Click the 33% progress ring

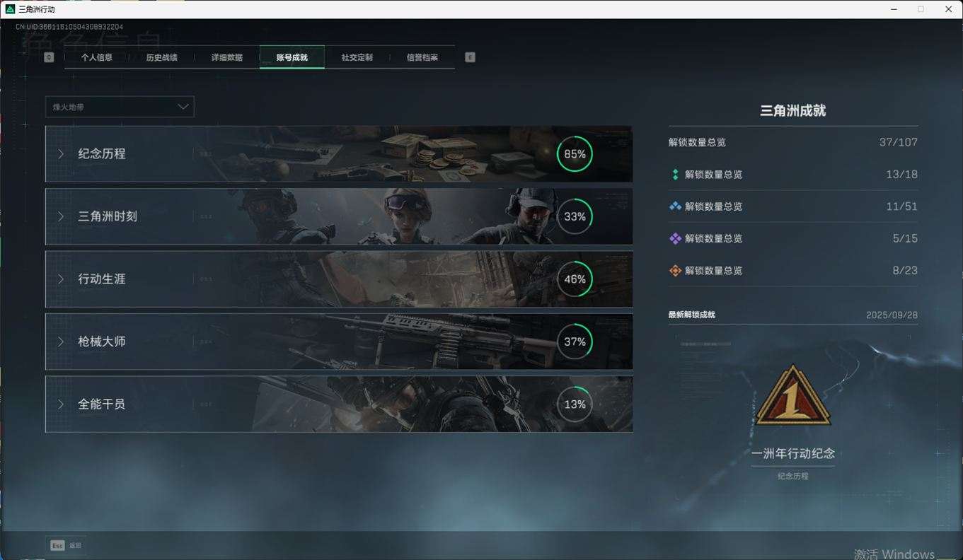point(575,216)
